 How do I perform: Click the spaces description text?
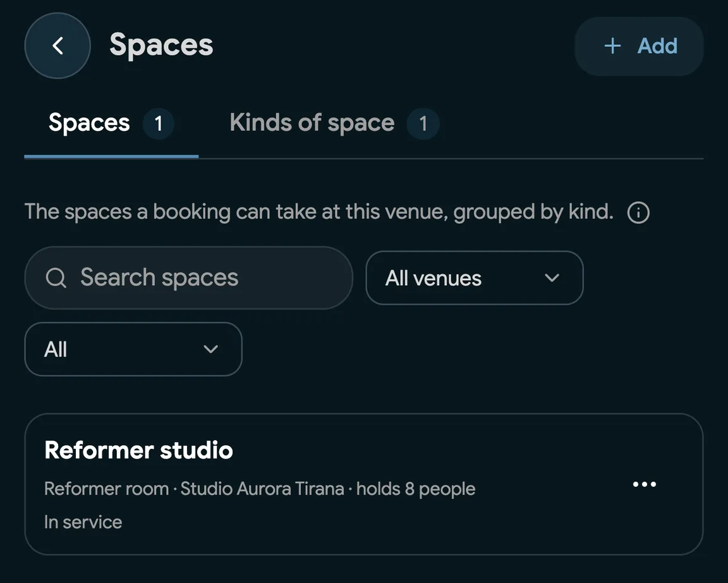(x=318, y=212)
